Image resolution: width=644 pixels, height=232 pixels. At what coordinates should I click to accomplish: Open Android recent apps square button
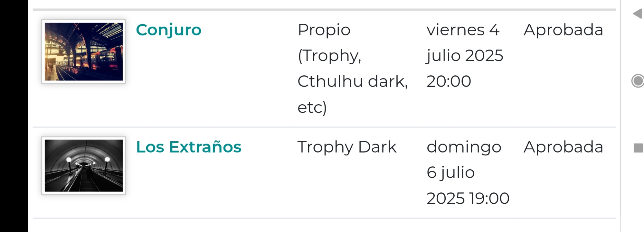click(638, 148)
